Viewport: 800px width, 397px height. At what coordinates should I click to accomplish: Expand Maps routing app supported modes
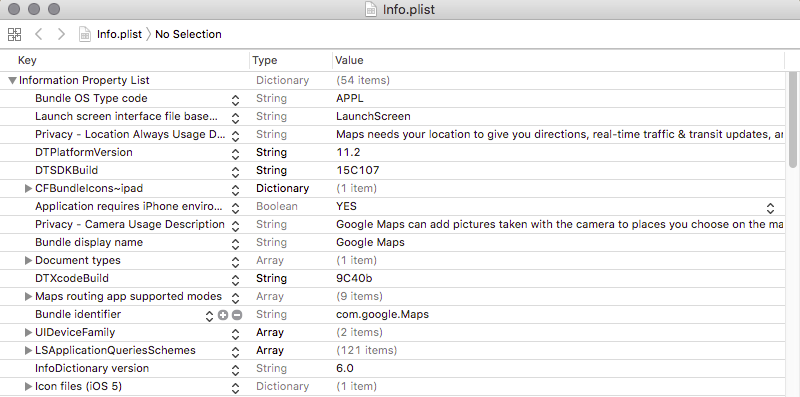(x=29, y=296)
